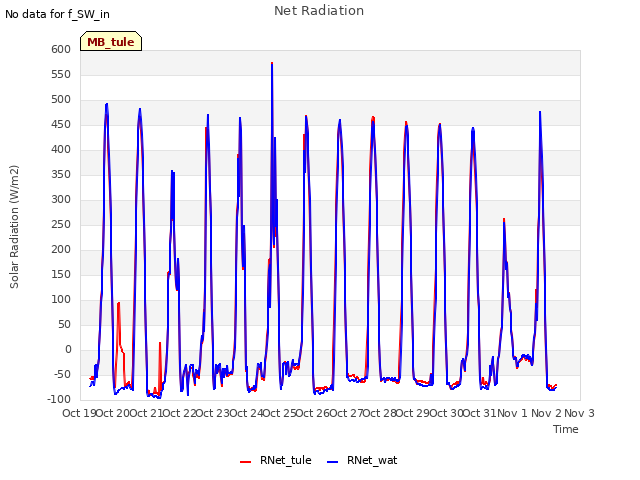Click the 300 y-axis tick label
This screenshot has height=480, width=640.
(61, 200)
